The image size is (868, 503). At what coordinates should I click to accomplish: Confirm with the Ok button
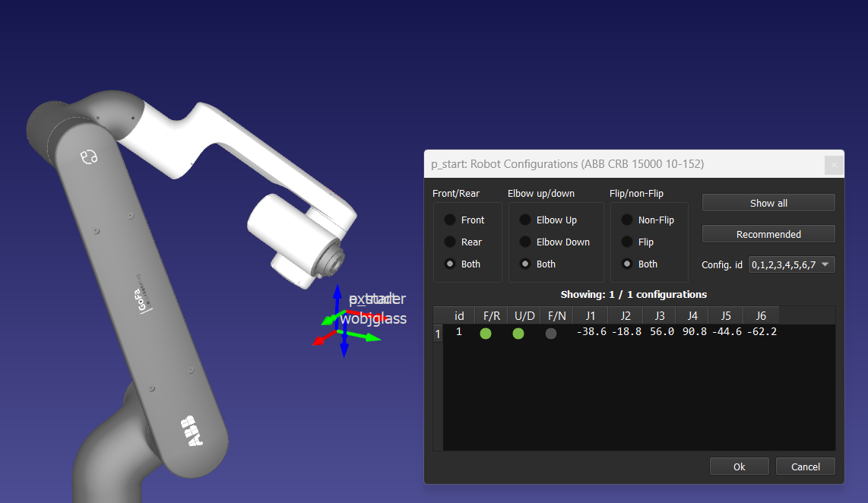point(739,467)
